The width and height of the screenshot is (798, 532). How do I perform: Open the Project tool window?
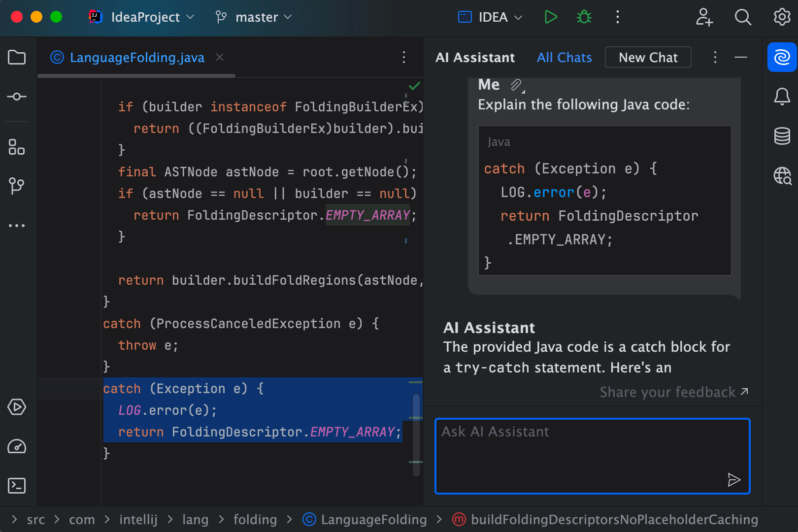[17, 57]
